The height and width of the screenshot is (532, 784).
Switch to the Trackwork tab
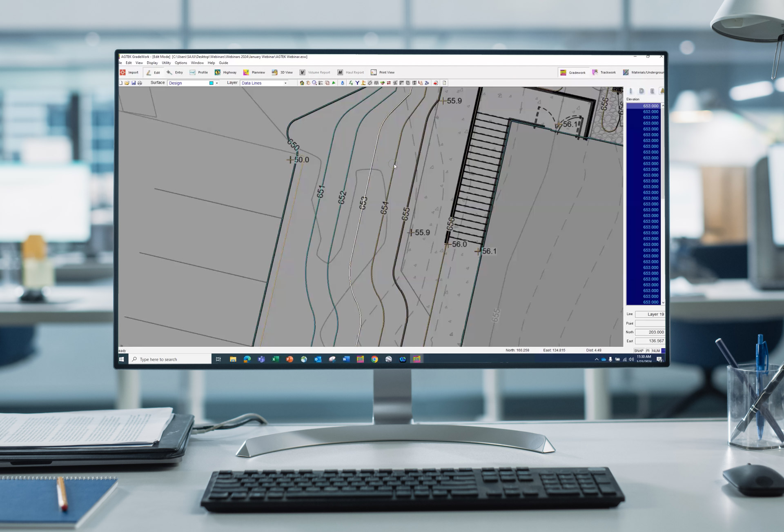tap(604, 72)
